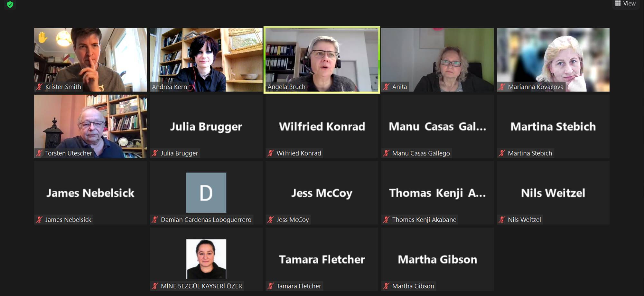Click James Nebelsick's muted mic icon
This screenshot has width=644, height=296.
click(39, 220)
